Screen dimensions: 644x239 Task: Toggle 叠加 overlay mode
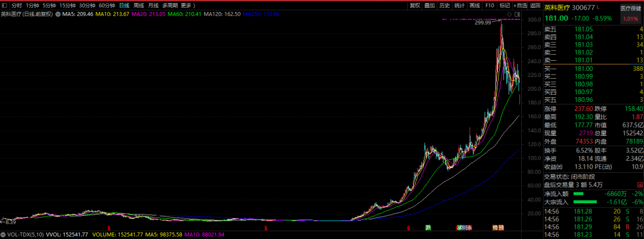(429, 6)
